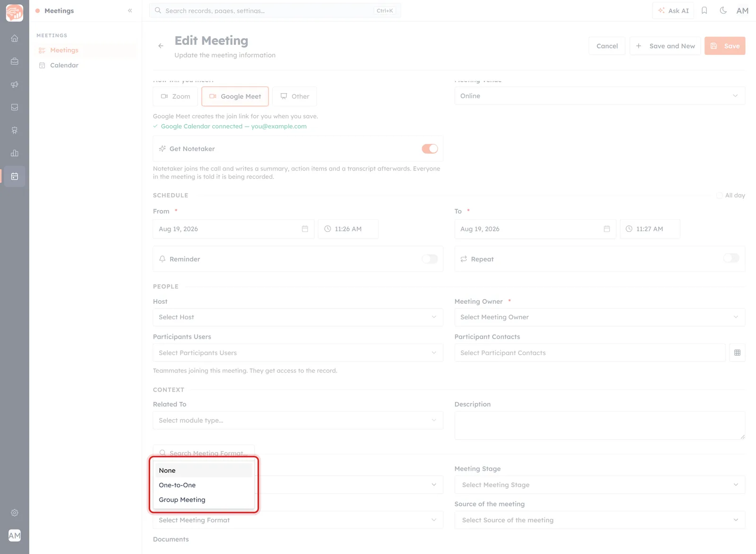Enable the Reminder switch
756x554 pixels.
point(430,259)
